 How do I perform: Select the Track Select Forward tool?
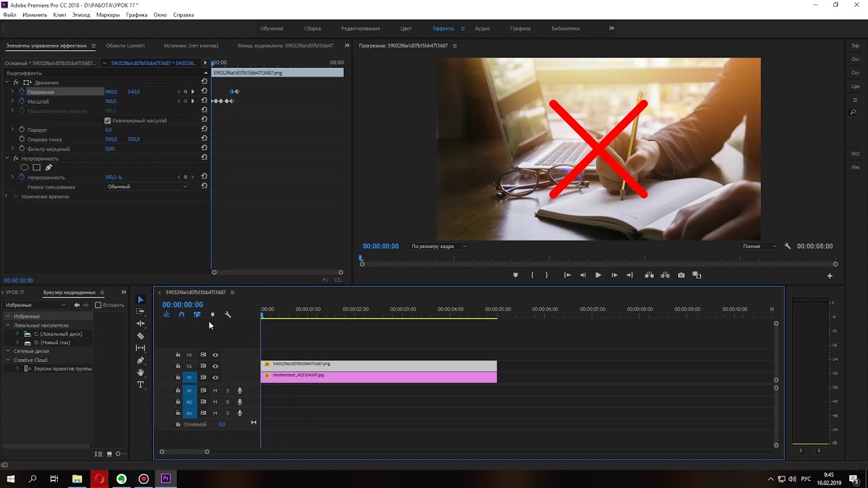140,311
